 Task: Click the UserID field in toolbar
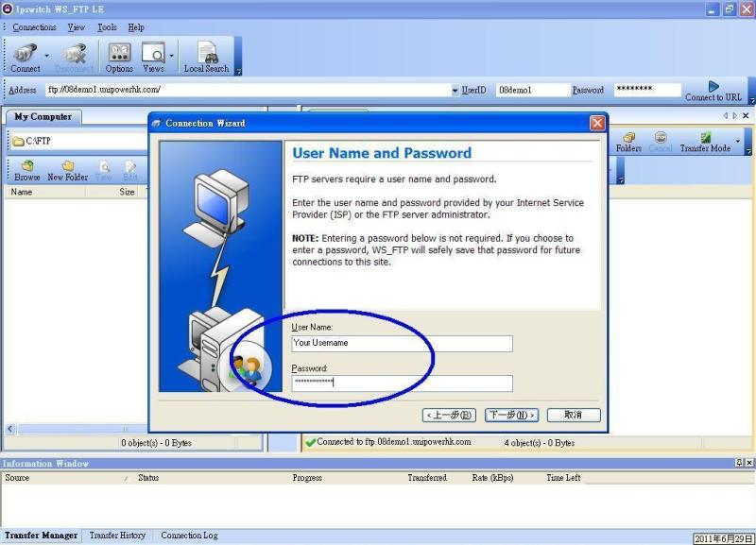click(x=532, y=90)
